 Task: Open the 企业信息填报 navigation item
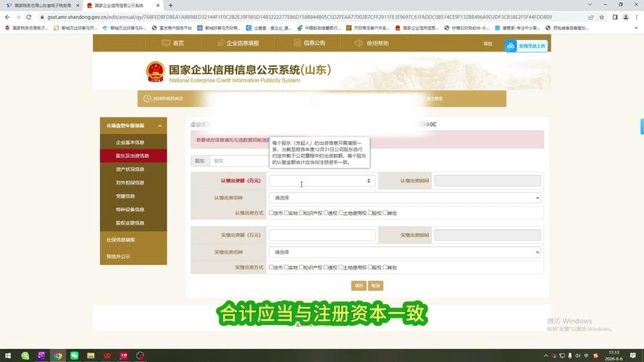click(x=238, y=43)
